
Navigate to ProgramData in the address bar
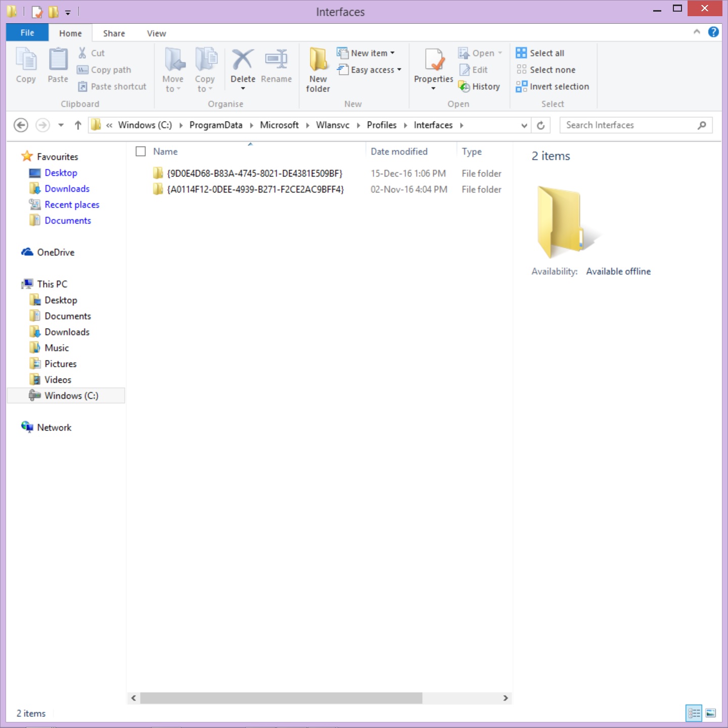(x=216, y=125)
